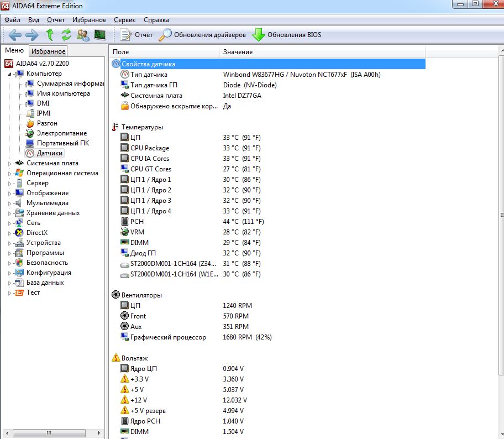This screenshot has height=439, width=504.
Task: Click the Обнаружено вскрытие корпуса lock icon
Action: [x=125, y=106]
